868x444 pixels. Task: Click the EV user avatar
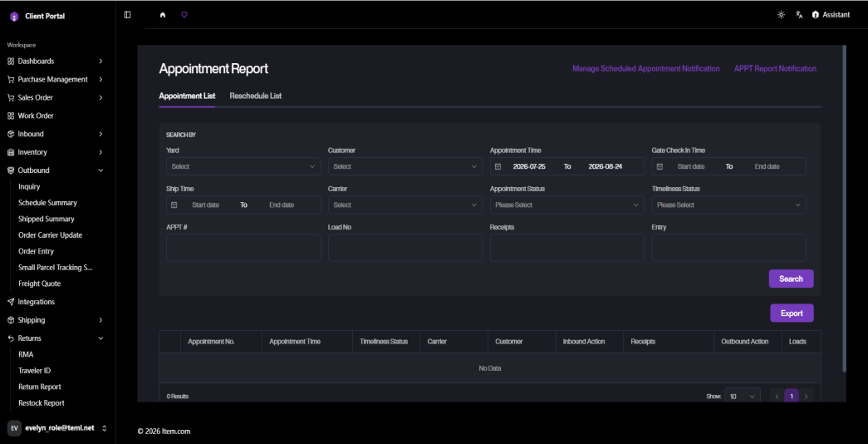point(14,428)
